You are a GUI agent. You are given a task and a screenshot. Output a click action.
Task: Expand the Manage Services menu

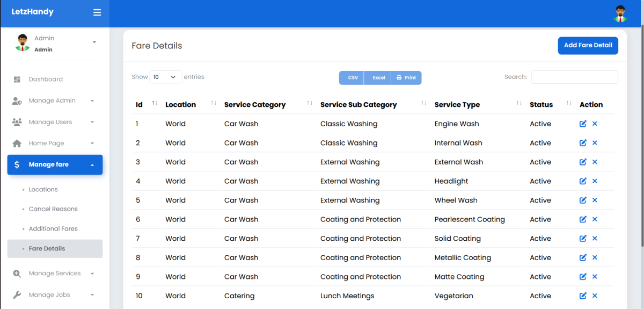[x=55, y=273]
